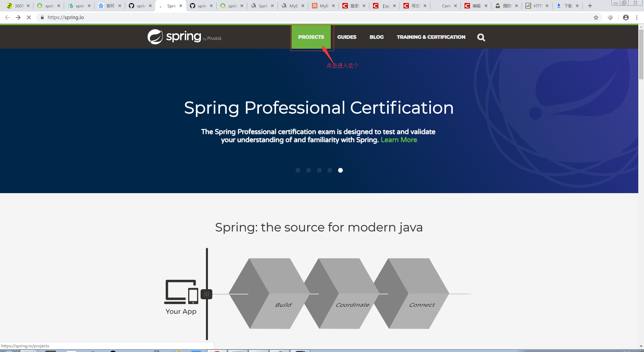Screen dimensions: 644x352
Task: Click the Coordinate hexagon block
Action: pos(342,293)
